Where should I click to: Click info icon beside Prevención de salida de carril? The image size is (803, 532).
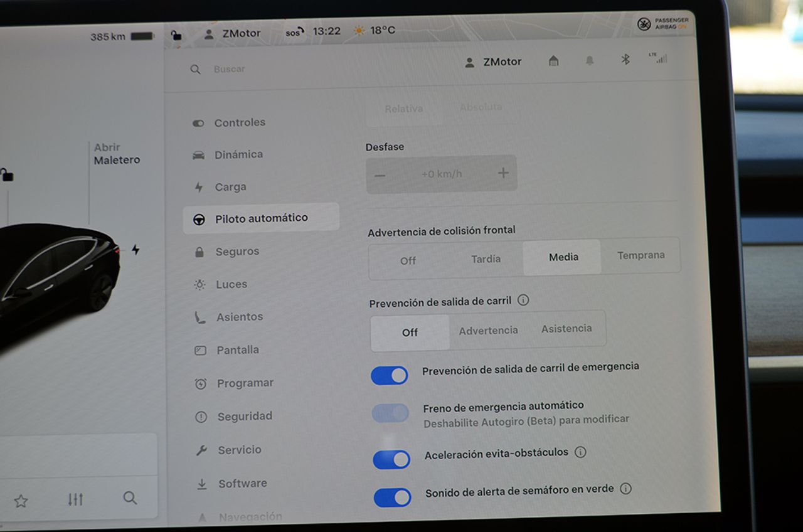523,301
